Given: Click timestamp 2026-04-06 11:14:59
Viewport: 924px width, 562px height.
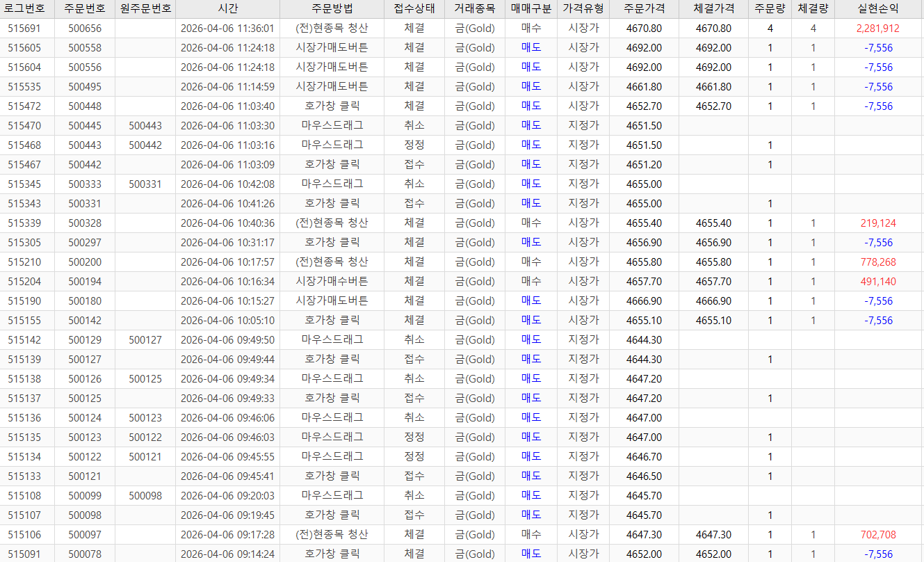Looking at the screenshot, I should click(227, 87).
